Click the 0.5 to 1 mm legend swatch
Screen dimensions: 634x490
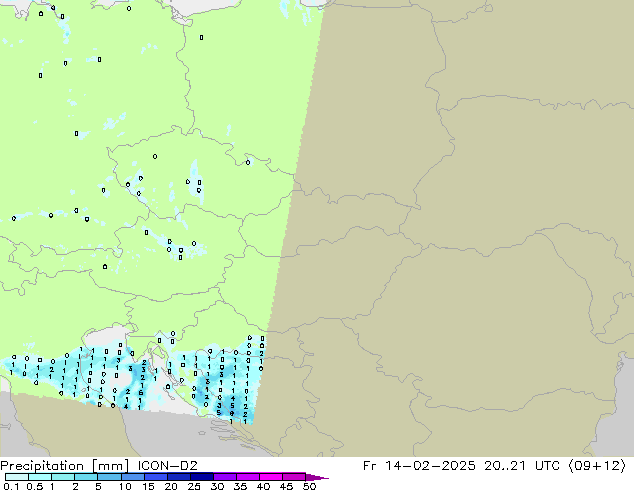(x=40, y=477)
